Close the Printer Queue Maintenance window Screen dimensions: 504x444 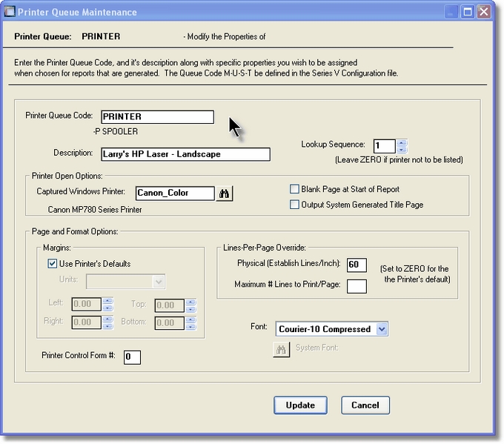tap(484, 12)
